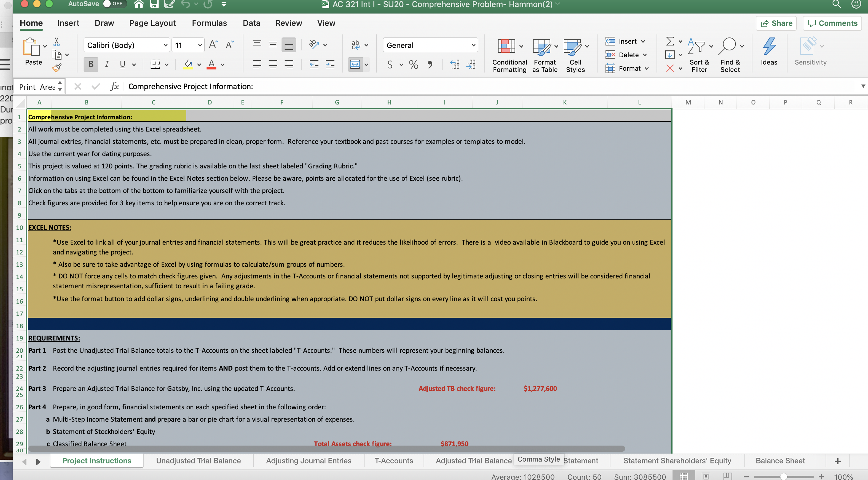Click the Ideas lightning bolt icon
This screenshot has width=868, height=480.
[x=770, y=47]
